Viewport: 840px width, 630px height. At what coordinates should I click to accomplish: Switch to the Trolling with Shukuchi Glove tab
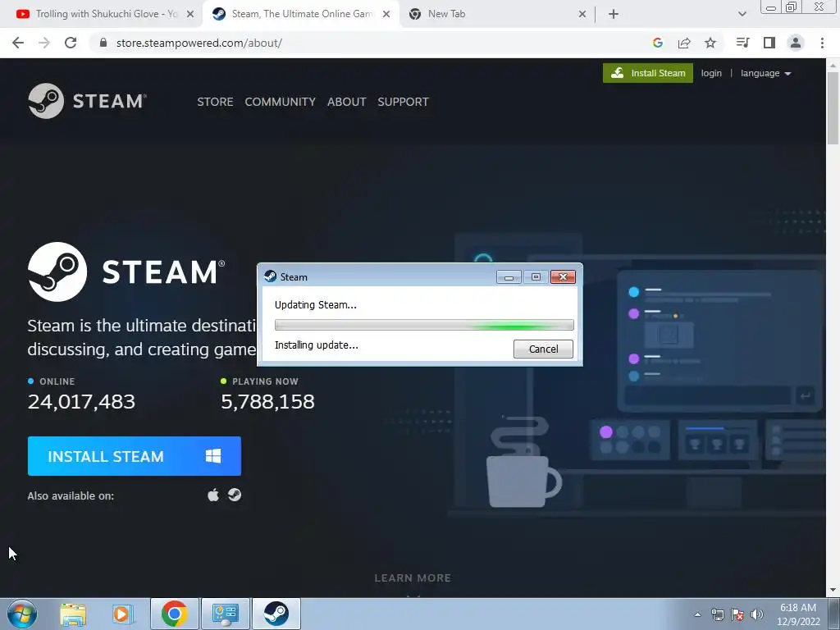click(100, 14)
